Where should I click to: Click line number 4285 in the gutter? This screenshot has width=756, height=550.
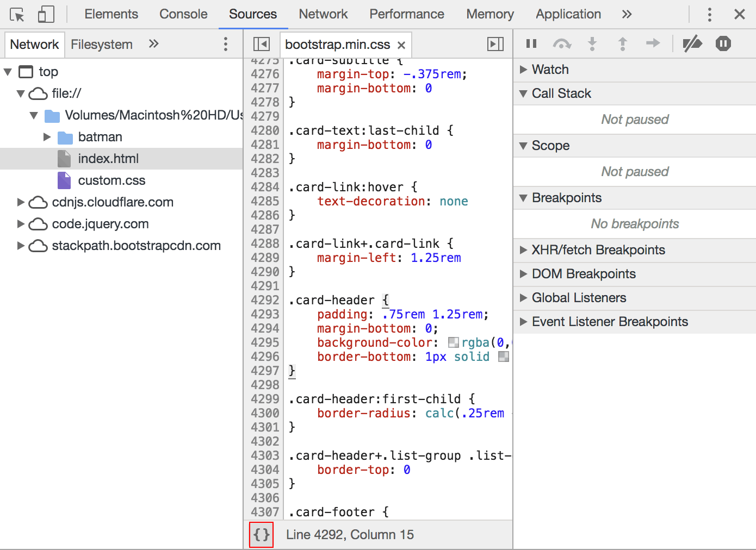[x=265, y=201]
